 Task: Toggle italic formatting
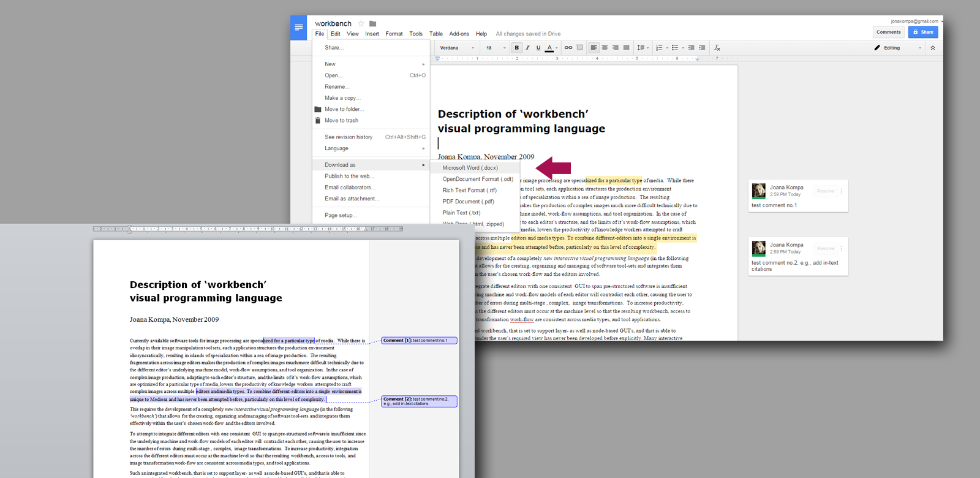[x=527, y=48]
